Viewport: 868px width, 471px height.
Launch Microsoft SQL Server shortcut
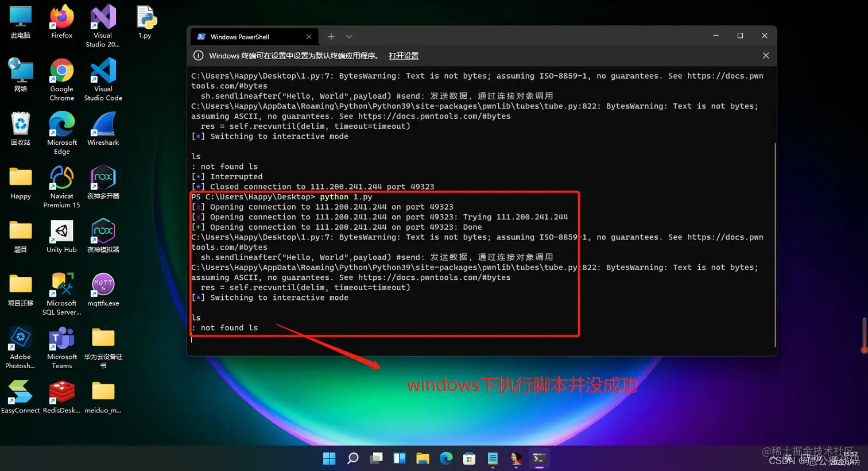61,294
